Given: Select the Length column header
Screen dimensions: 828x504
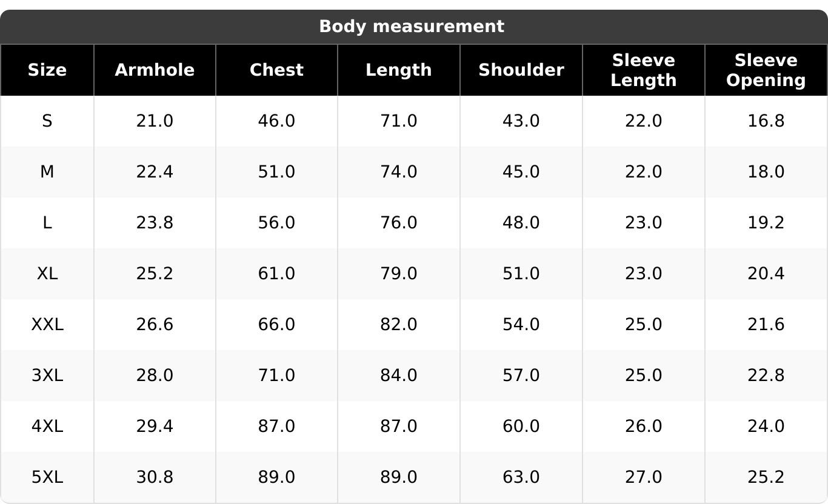Looking at the screenshot, I should 399,70.
